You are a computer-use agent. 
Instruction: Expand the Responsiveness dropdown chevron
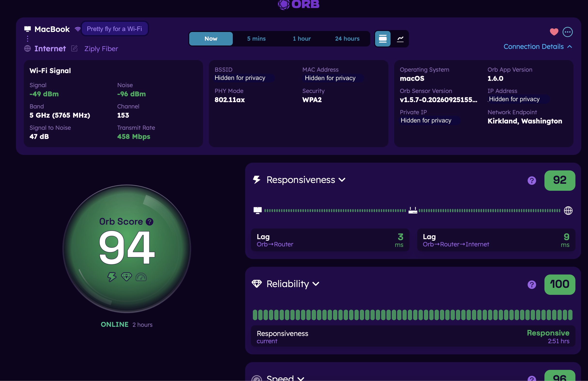(342, 180)
